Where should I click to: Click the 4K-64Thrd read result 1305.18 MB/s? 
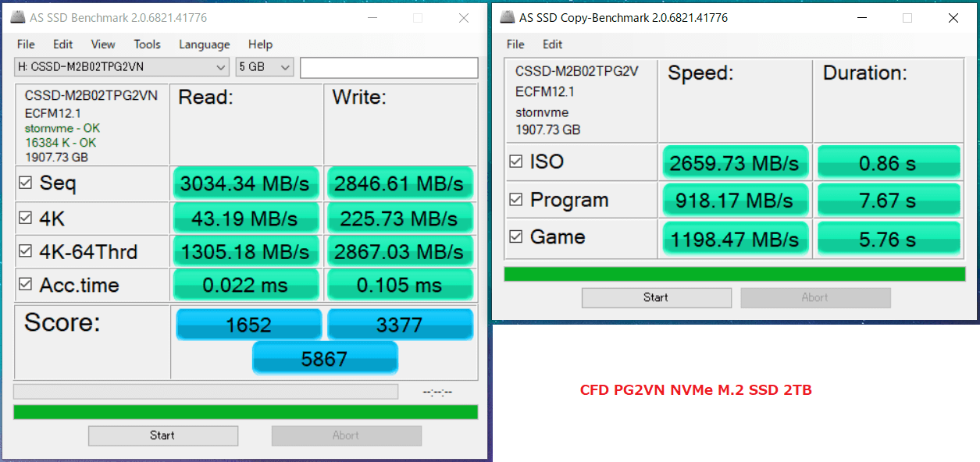[245, 252]
